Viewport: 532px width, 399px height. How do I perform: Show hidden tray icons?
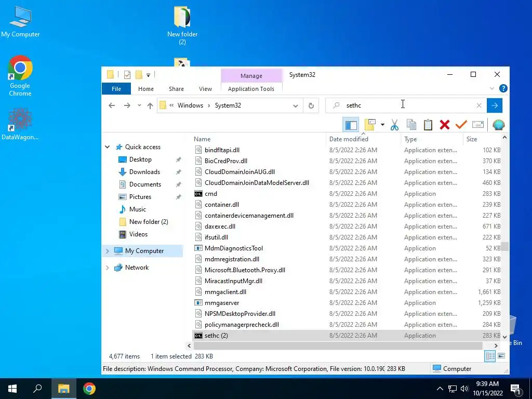click(440, 389)
